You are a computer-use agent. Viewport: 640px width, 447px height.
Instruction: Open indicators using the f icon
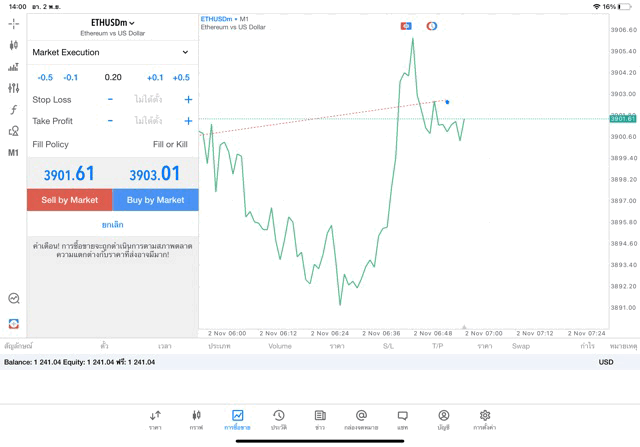click(13, 110)
